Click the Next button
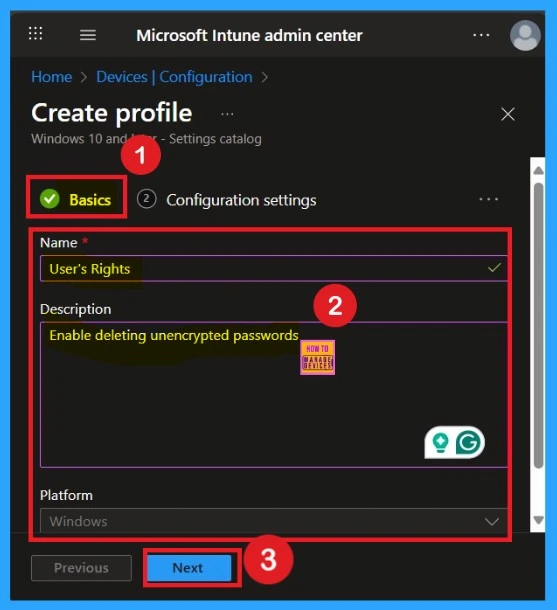 pos(189,568)
